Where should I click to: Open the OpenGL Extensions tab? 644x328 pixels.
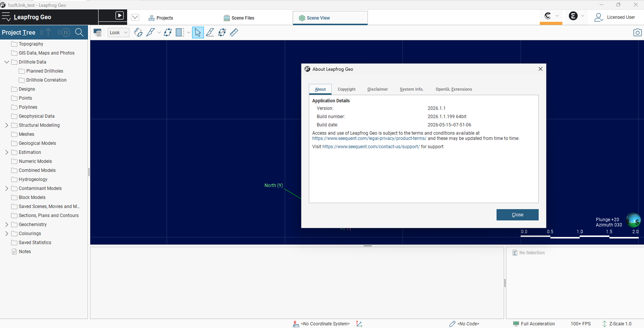[454, 89]
